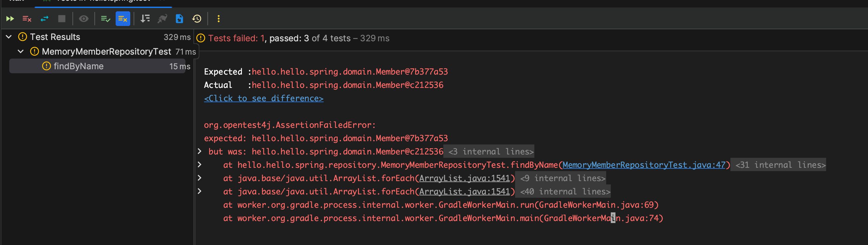Click the eye icon in the toolbar
Screen dimensions: 868x245
pos(83,19)
